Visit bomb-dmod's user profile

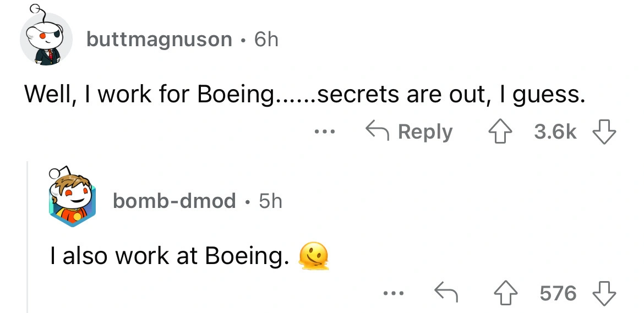(x=174, y=201)
